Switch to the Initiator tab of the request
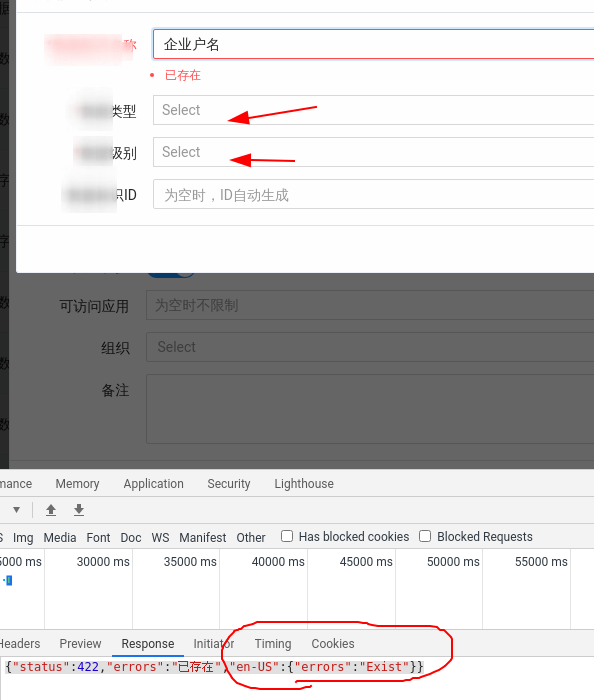Screen dimensions: 594x700 click(x=214, y=643)
